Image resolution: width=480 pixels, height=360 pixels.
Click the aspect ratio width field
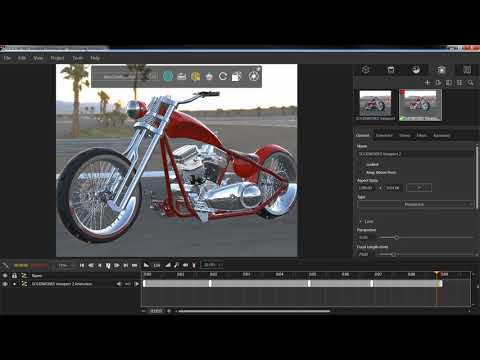(x=366, y=188)
